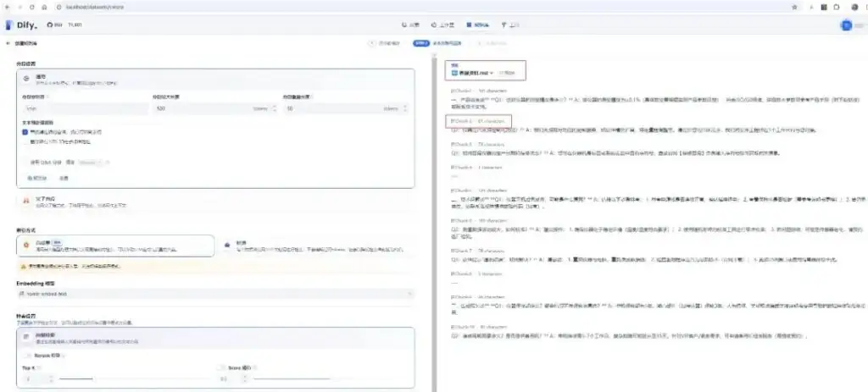Click the back arrow beside the create knowledge title
Viewport: 868px width, 392px height.
pos(8,43)
